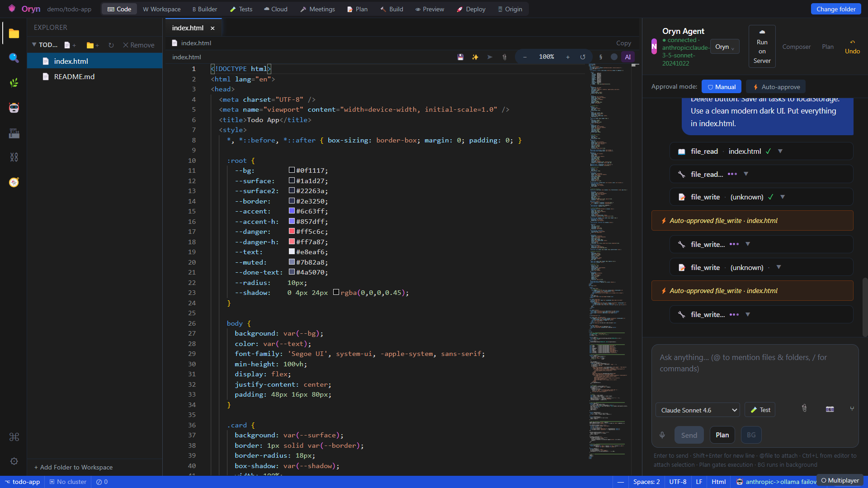Click Add Folder to Workspace
868x488 pixels.
(74, 467)
